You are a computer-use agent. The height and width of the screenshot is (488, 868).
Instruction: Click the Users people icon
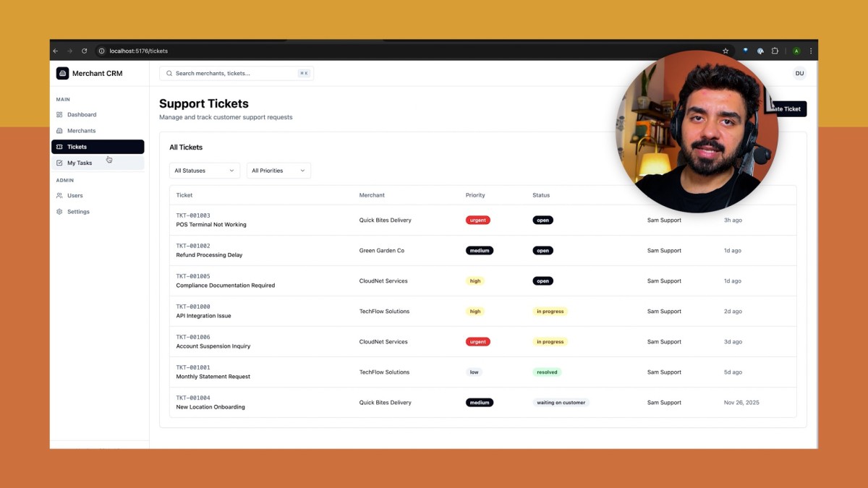pos(59,195)
